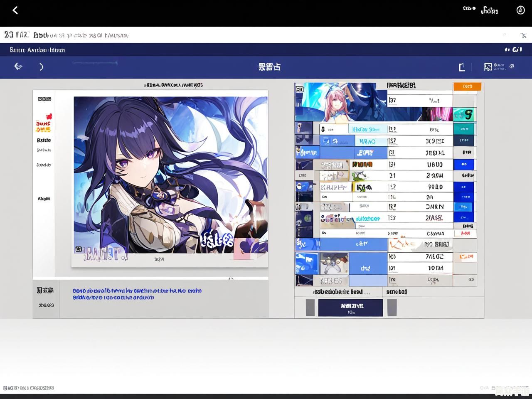The width and height of the screenshot is (532, 399).
Task: Click the blue two-line link under the artwork
Action: coord(137,294)
